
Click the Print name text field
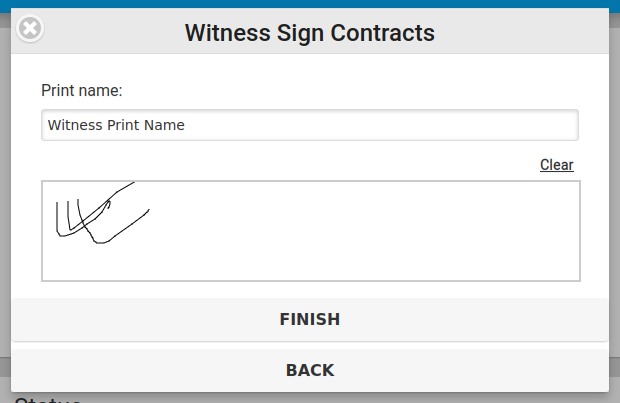(310, 125)
